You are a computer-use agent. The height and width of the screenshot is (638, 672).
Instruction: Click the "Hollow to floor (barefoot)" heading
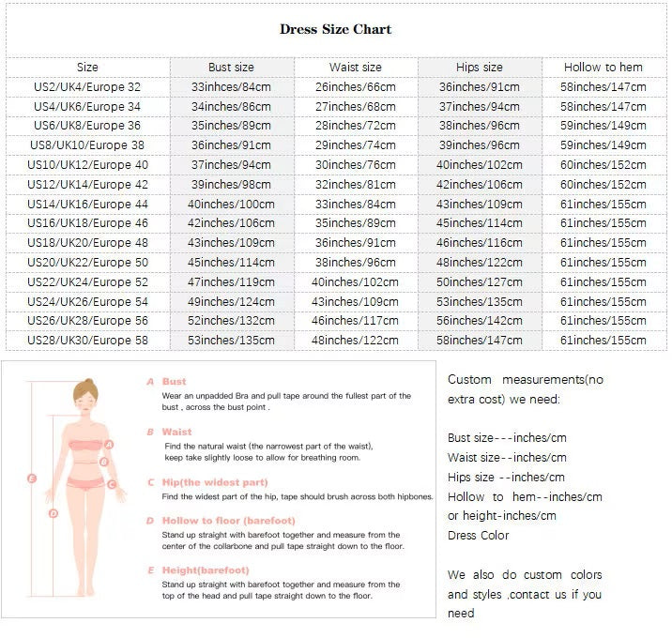click(227, 521)
